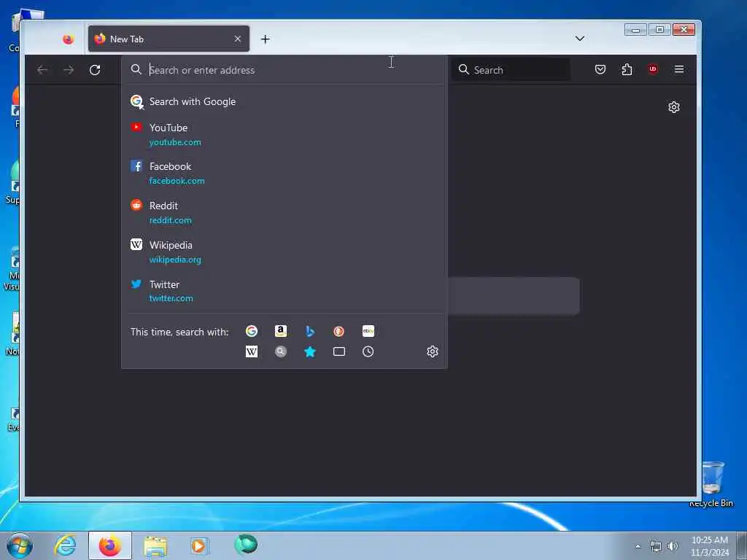Open Firefox View pinned icon
This screenshot has height=560, width=747.
[68, 39]
